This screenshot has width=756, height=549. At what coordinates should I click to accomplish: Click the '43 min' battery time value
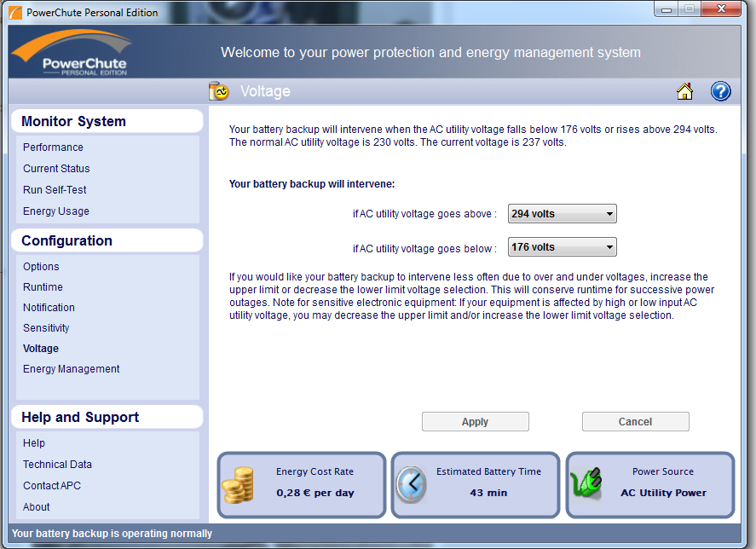(488, 493)
